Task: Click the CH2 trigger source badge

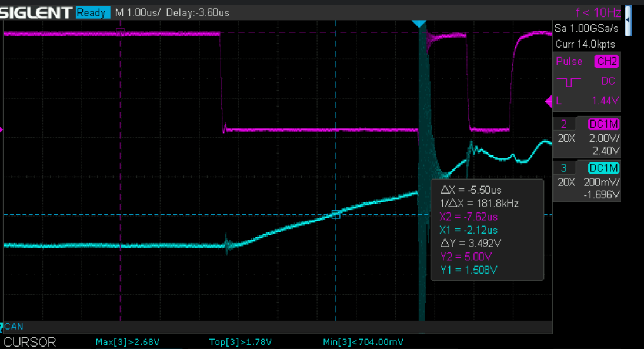Action: click(x=606, y=62)
